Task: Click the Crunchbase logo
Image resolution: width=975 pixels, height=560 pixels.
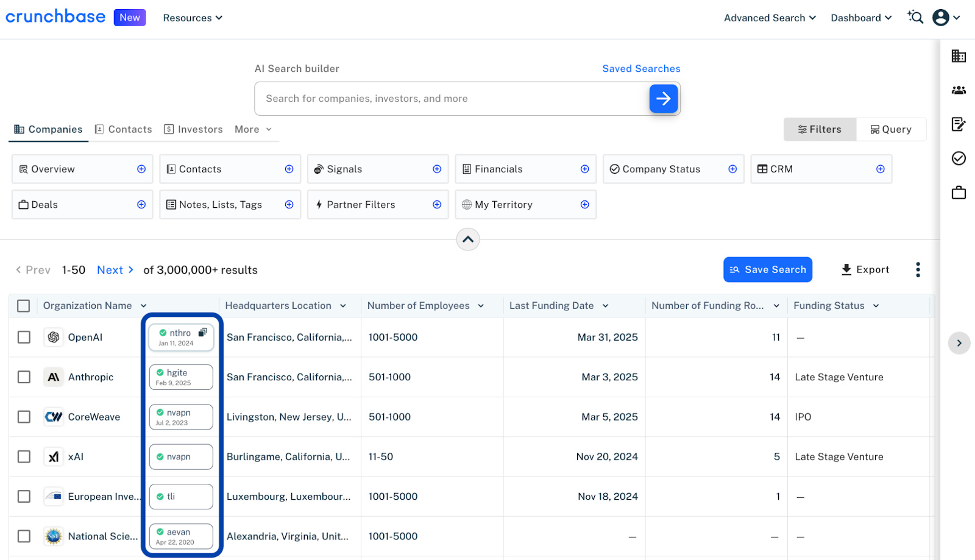Action: click(x=55, y=16)
